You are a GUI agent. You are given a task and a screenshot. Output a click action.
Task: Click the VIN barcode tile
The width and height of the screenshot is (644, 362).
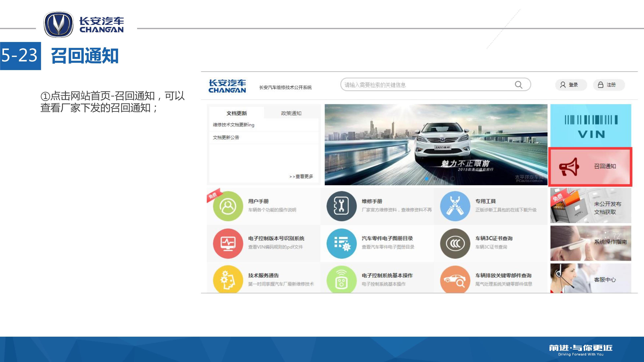pyautogui.click(x=590, y=126)
